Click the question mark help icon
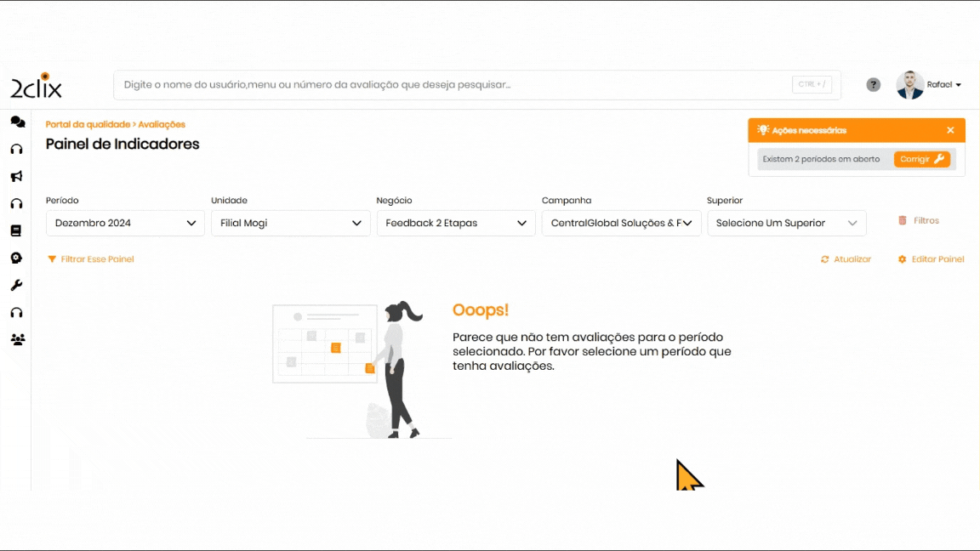Viewport: 980px width, 551px height. coord(873,85)
